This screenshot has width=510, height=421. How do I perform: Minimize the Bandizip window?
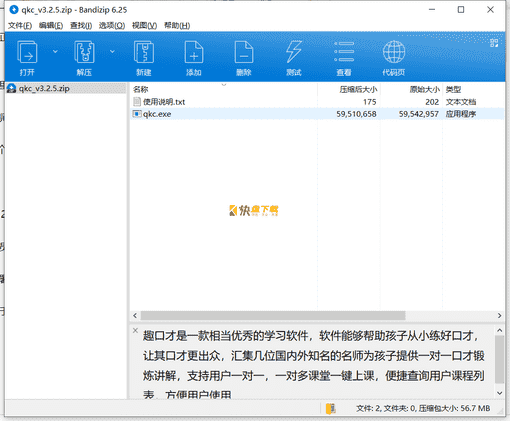(432, 10)
